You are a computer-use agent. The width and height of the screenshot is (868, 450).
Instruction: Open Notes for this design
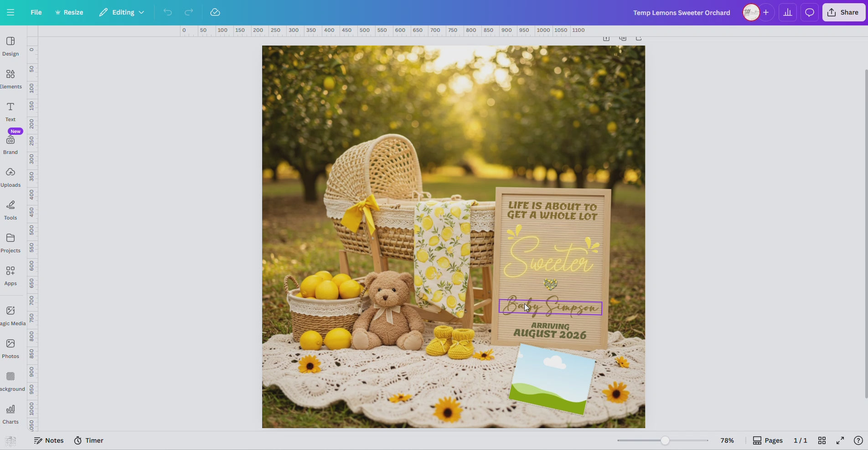(x=49, y=440)
